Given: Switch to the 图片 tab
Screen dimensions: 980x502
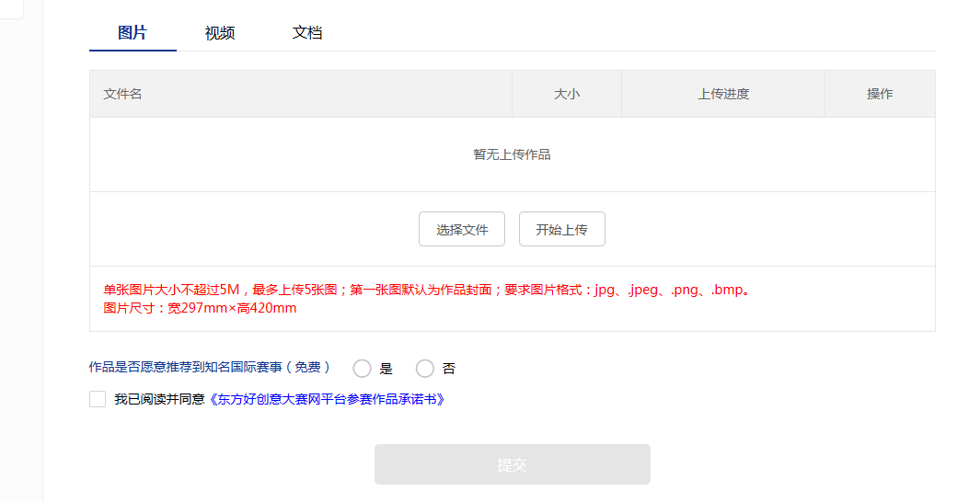Looking at the screenshot, I should click(133, 33).
